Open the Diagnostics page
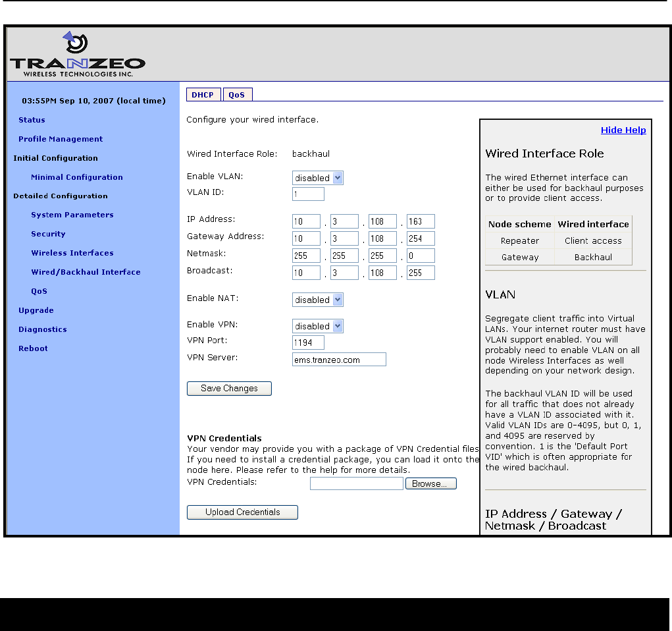The image size is (672, 631). click(42, 329)
